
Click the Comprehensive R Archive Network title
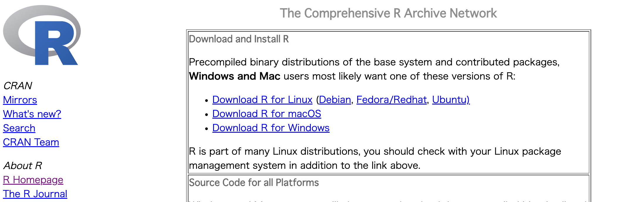click(x=388, y=13)
